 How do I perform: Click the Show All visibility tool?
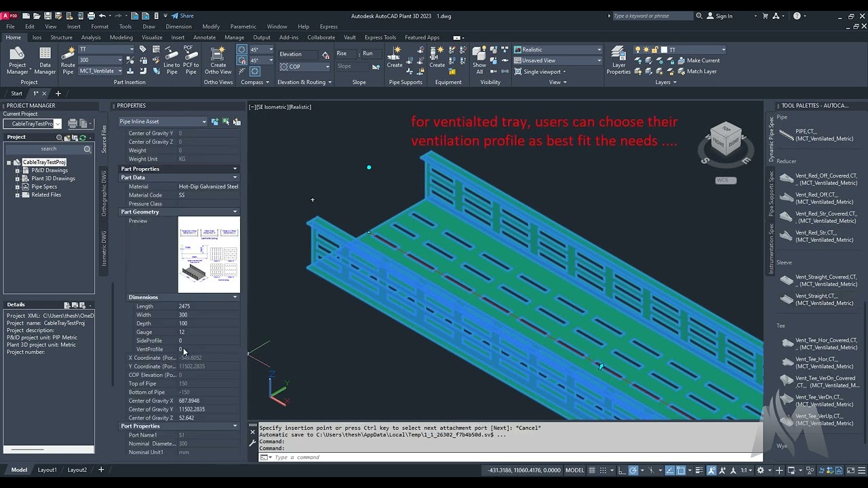(479, 61)
